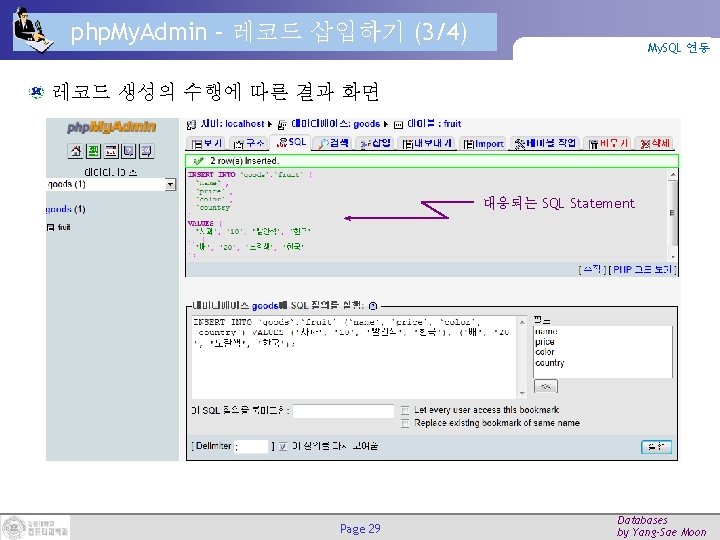Viewport: 720px width, 540px height.
Task: Check 'Replace existing bookmark of same name'
Action: (x=405, y=423)
